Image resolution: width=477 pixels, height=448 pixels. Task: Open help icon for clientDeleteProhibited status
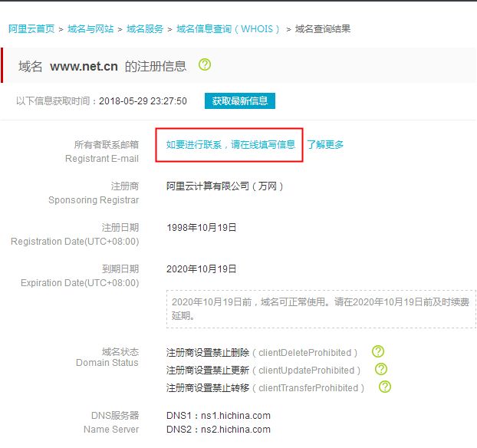point(377,352)
